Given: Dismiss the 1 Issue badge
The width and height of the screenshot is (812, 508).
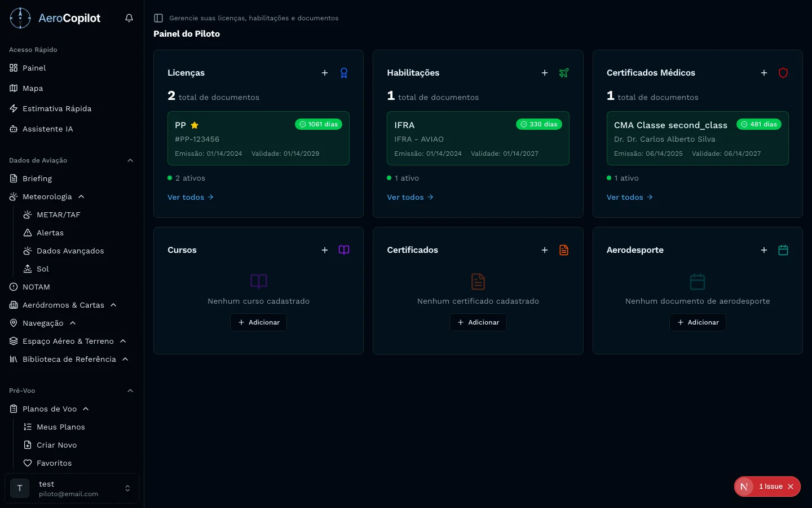Looking at the screenshot, I should (x=791, y=487).
